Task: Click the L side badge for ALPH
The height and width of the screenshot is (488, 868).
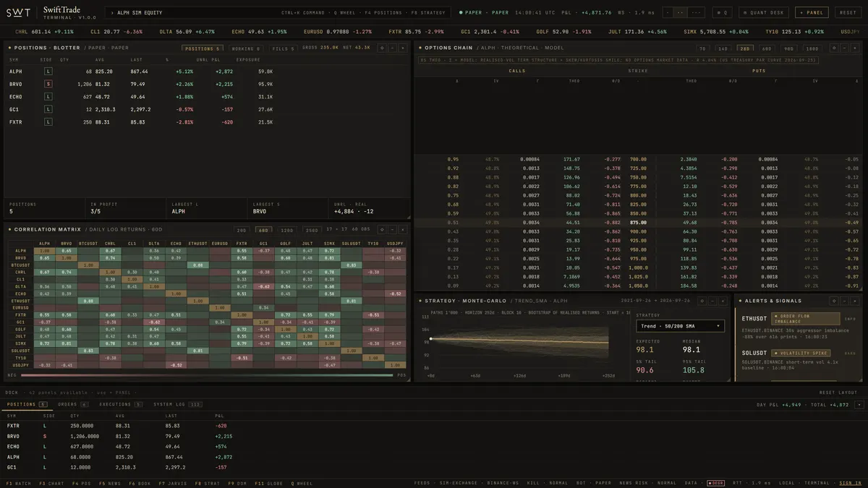Action: (x=48, y=72)
